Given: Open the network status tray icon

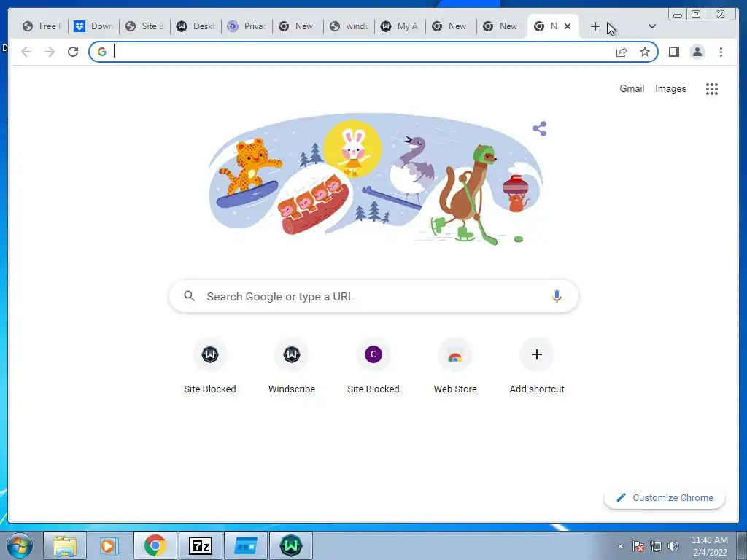Looking at the screenshot, I should click(656, 546).
